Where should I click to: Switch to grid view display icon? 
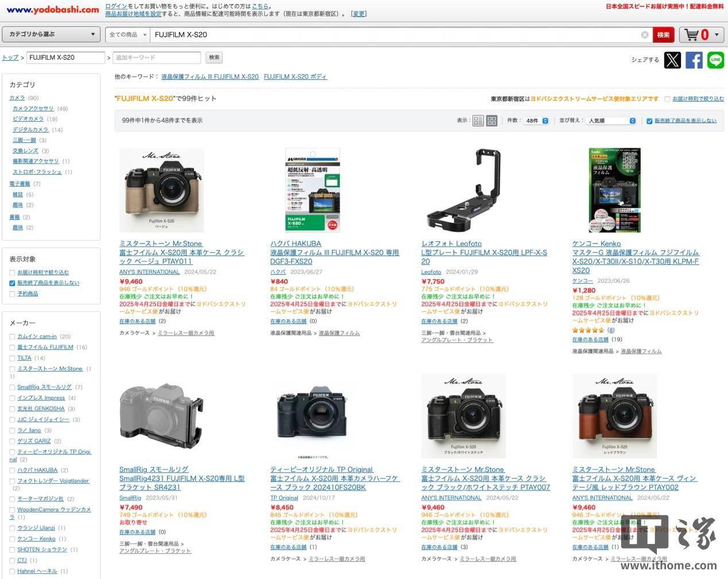click(491, 121)
